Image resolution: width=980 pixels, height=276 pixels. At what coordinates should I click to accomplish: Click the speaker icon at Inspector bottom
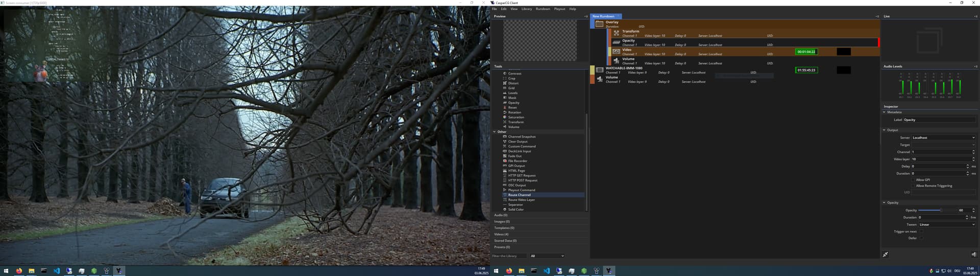point(973,255)
